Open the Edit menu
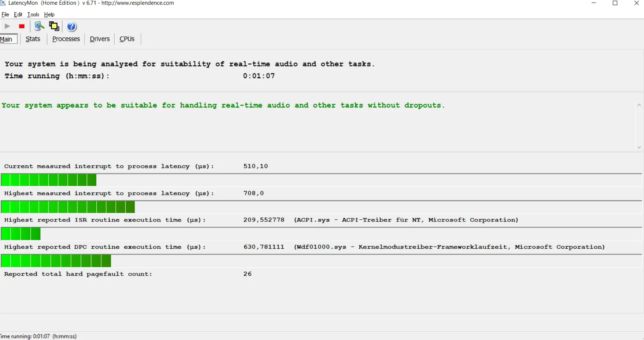Image resolution: width=644 pixels, height=340 pixels. pos(18,15)
